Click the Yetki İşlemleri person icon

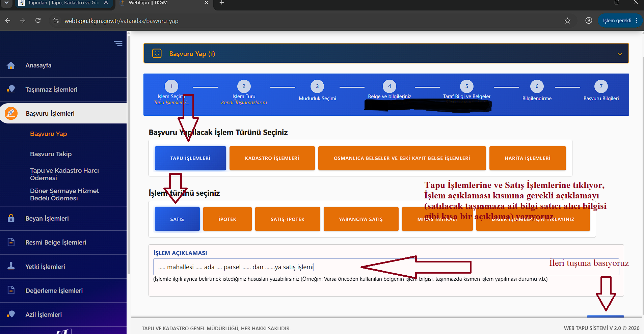click(11, 266)
